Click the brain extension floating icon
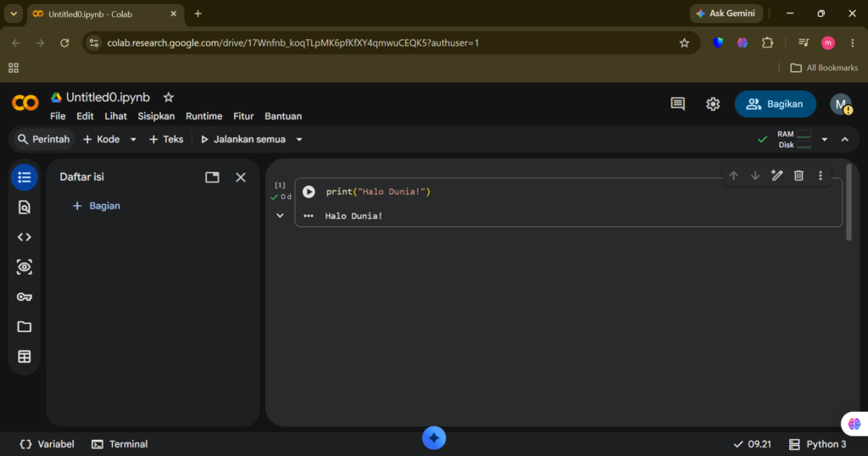This screenshot has width=868, height=456. pyautogui.click(x=854, y=424)
